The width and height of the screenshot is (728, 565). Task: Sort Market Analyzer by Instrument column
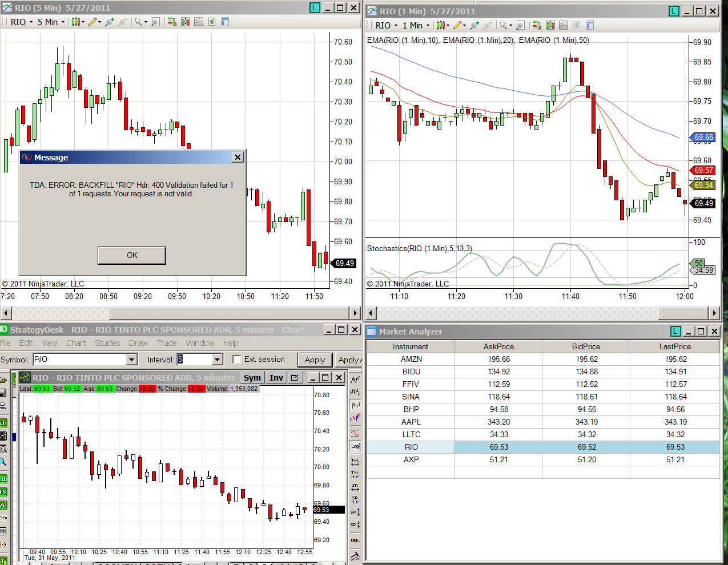(x=411, y=346)
